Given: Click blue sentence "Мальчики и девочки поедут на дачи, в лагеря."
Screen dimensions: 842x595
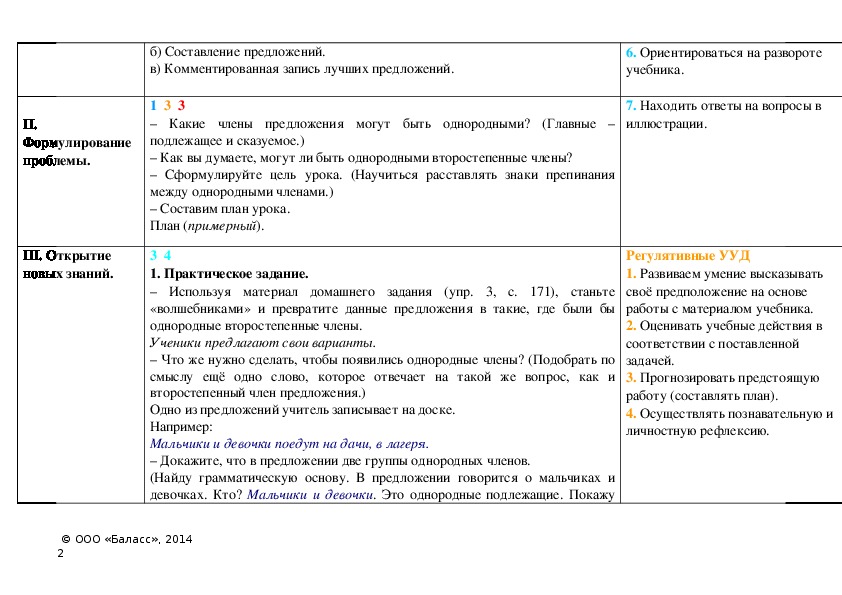Looking at the screenshot, I should [x=289, y=444].
